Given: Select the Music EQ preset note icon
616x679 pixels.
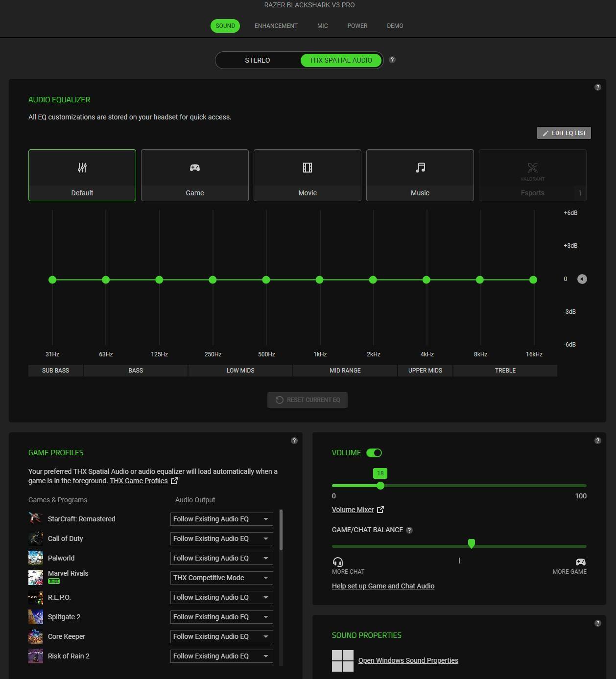Looking at the screenshot, I should click(420, 168).
